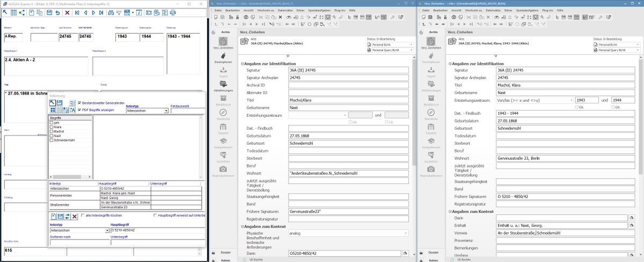
Task: Collapse 'Angaben zum Kontext' section in right window
Action: pyautogui.click(x=450, y=212)
